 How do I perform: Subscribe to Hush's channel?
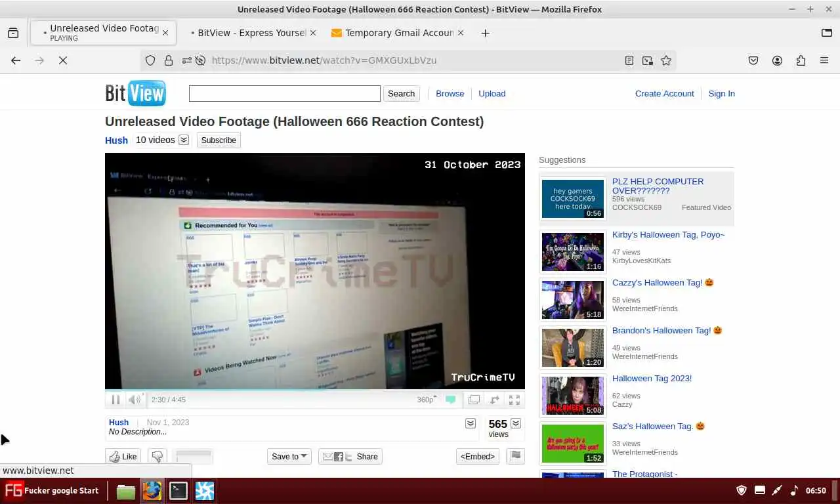[219, 140]
